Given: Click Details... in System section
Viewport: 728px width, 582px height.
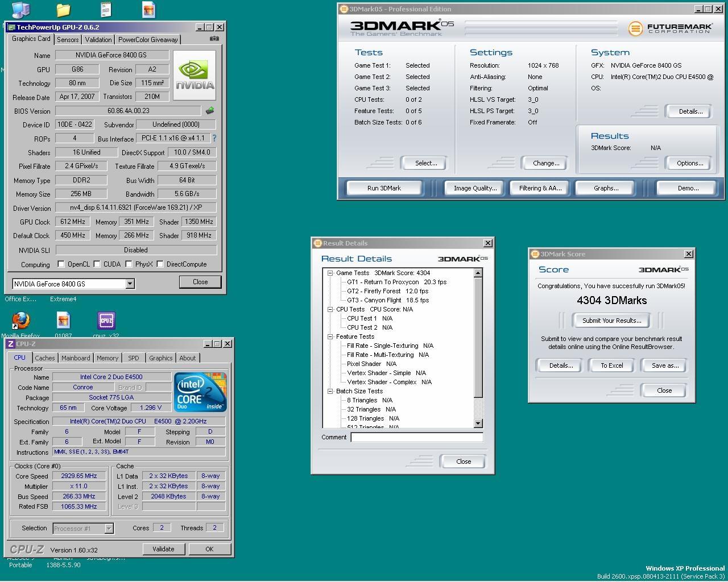Looking at the screenshot, I should coord(690,111).
